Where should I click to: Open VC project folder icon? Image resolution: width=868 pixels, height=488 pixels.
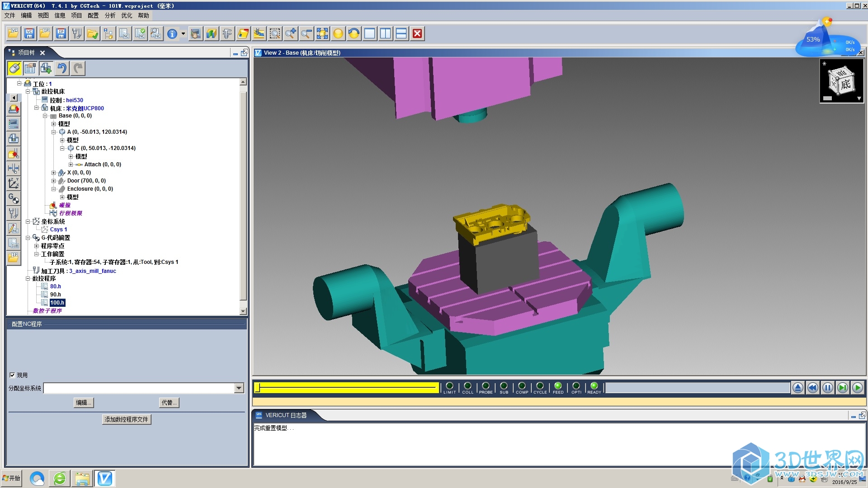point(14,33)
